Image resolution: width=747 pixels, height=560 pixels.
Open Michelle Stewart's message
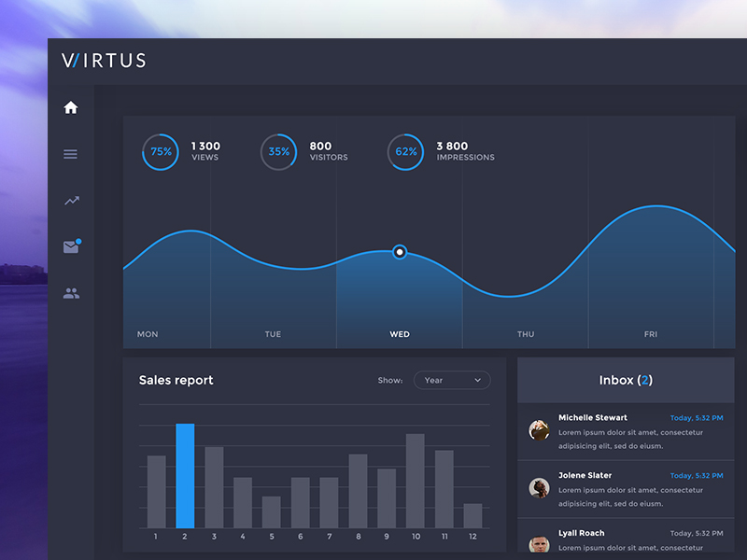tap(626, 431)
